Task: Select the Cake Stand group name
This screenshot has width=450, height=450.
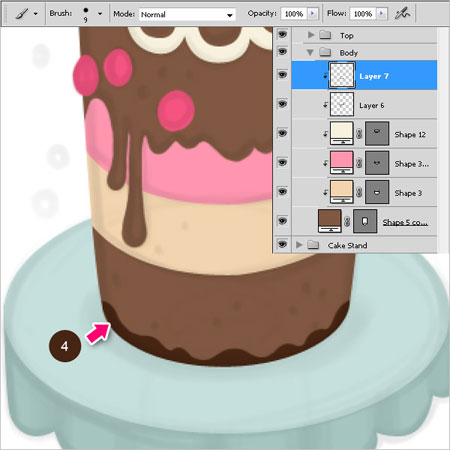Action: pos(348,245)
